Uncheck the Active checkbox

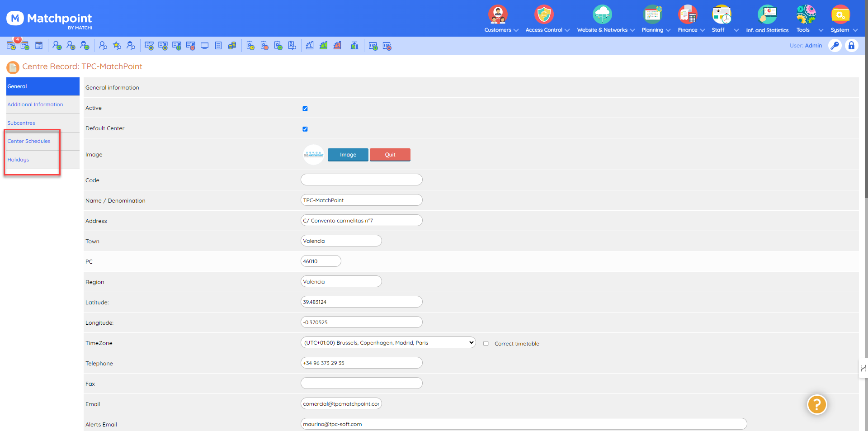305,109
